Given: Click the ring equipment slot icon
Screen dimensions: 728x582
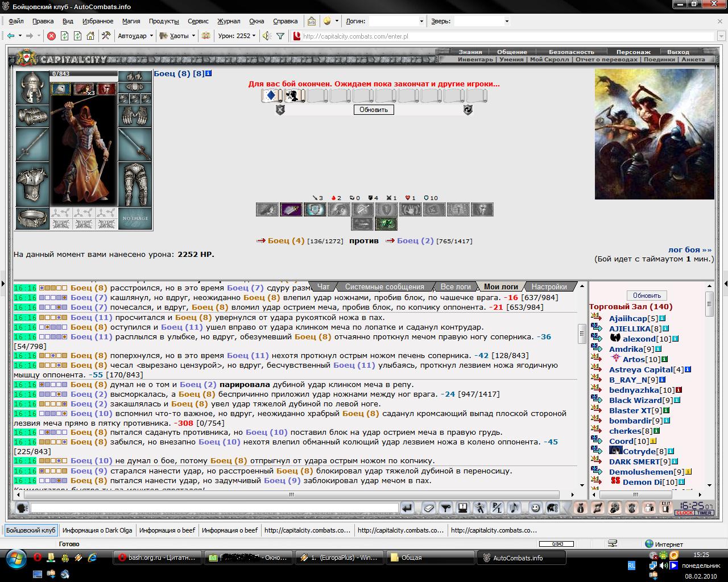Looking at the screenshot, I should click(32, 218).
